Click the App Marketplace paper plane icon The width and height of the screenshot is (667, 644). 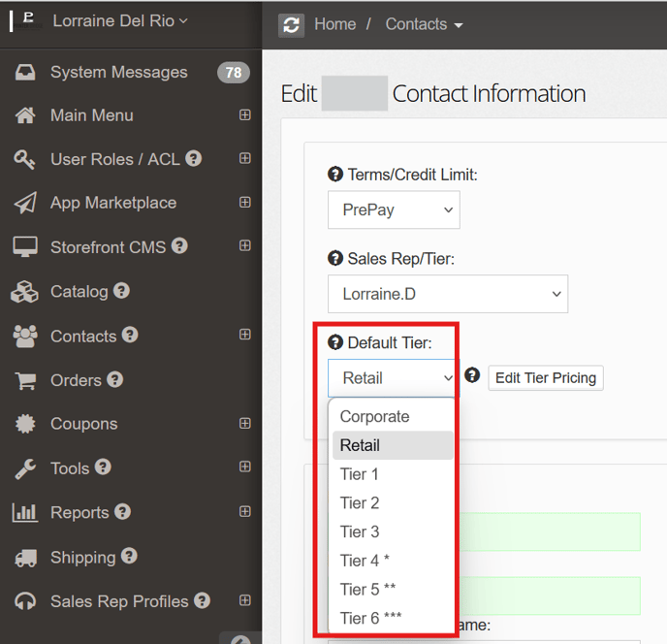25,203
